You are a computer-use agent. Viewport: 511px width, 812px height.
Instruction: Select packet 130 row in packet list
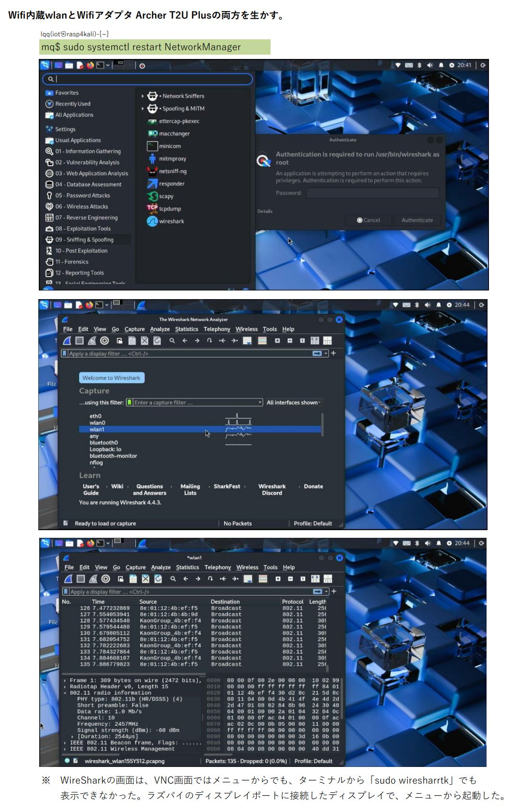click(194, 633)
